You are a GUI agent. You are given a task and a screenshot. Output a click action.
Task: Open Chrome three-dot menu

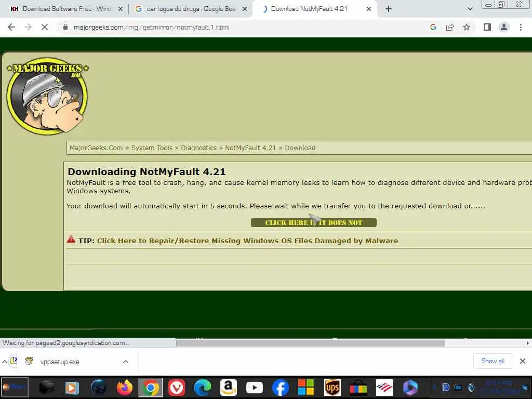coord(521,27)
